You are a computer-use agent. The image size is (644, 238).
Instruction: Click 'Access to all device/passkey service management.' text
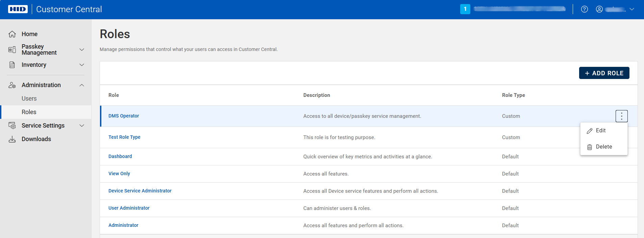(362, 116)
